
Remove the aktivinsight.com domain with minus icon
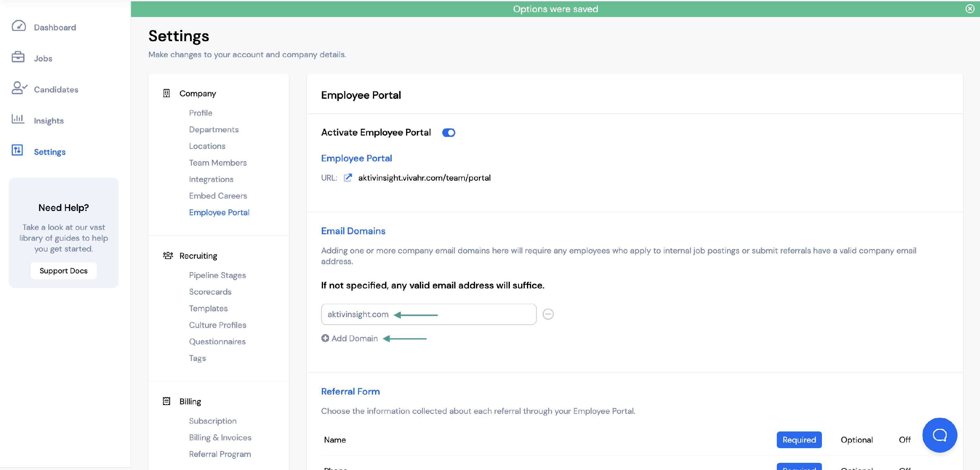pyautogui.click(x=548, y=314)
